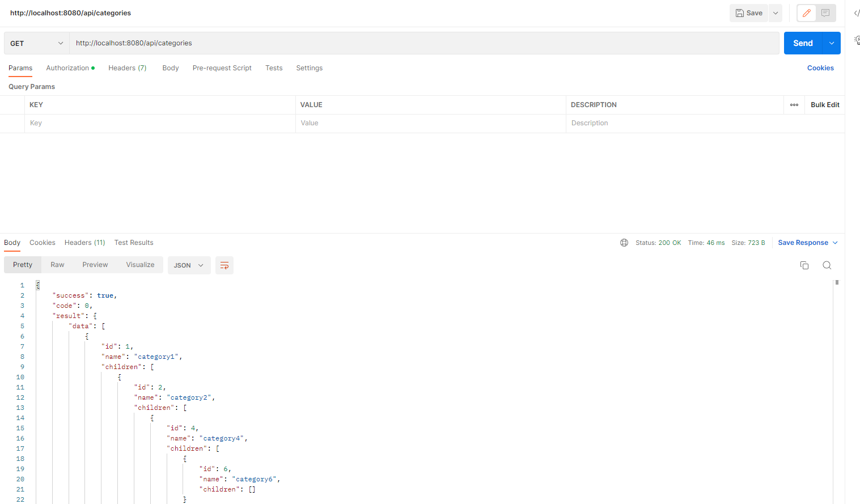Click the query param Description field
Image resolution: width=860 pixels, height=504 pixels.
(705, 123)
